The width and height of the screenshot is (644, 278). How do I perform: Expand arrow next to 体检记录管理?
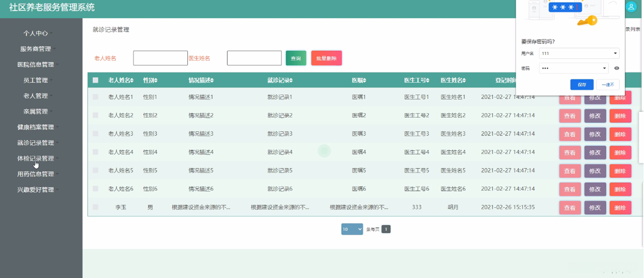[x=57, y=158]
